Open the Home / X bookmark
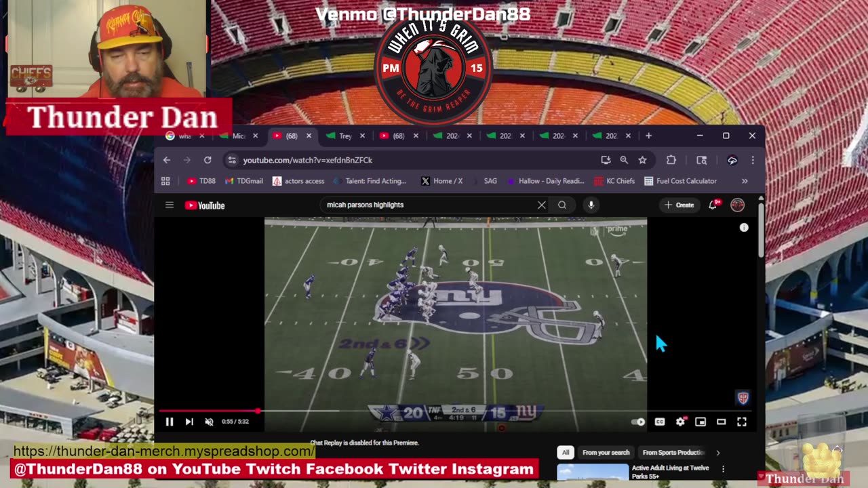868x488 pixels. [441, 181]
